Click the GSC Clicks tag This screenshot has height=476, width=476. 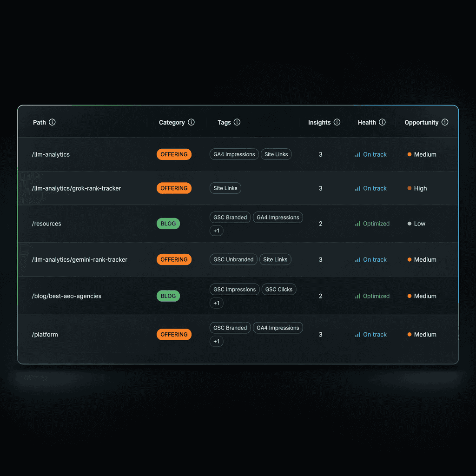click(x=279, y=289)
